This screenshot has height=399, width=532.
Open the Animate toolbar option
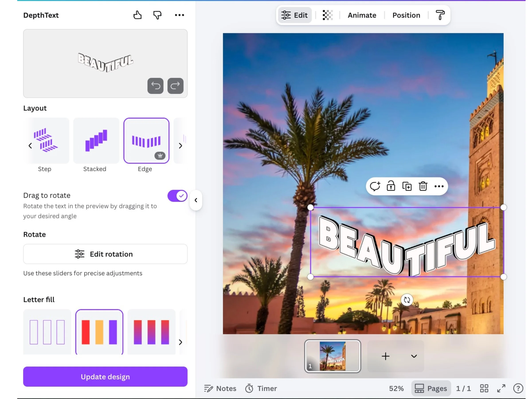(x=362, y=15)
